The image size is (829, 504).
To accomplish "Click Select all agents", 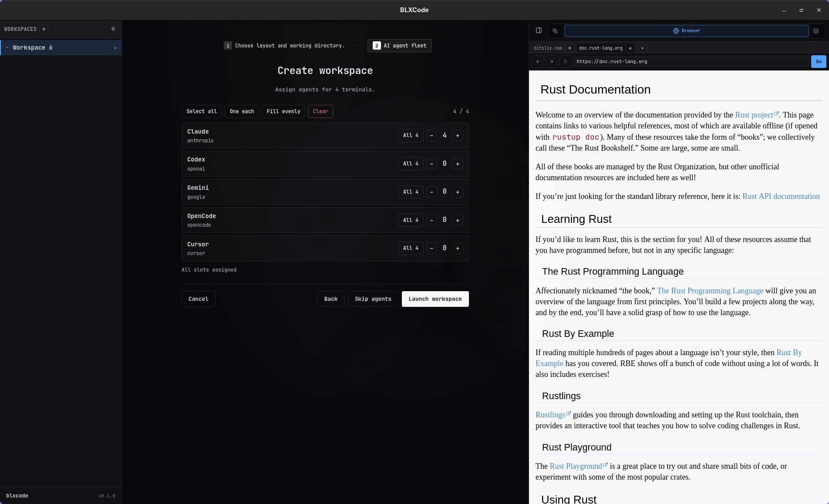I will tap(202, 111).
